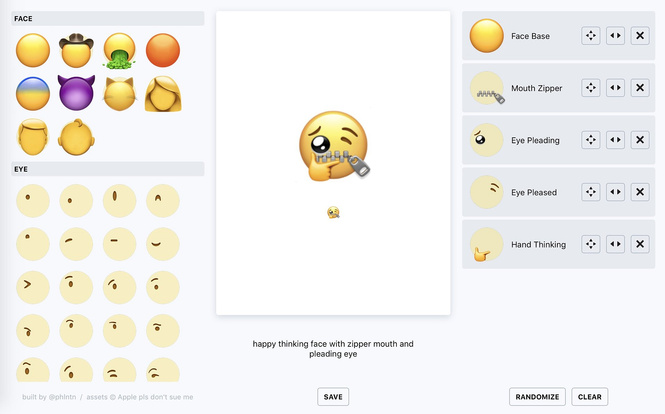Remove the Eye Pleased layer
The height and width of the screenshot is (414, 665).
640,192
